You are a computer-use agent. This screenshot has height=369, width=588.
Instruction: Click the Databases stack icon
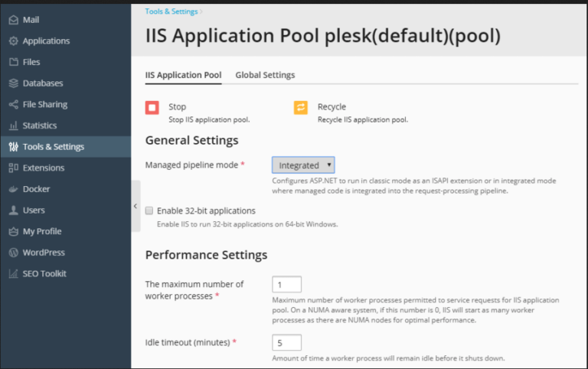pyautogui.click(x=13, y=83)
